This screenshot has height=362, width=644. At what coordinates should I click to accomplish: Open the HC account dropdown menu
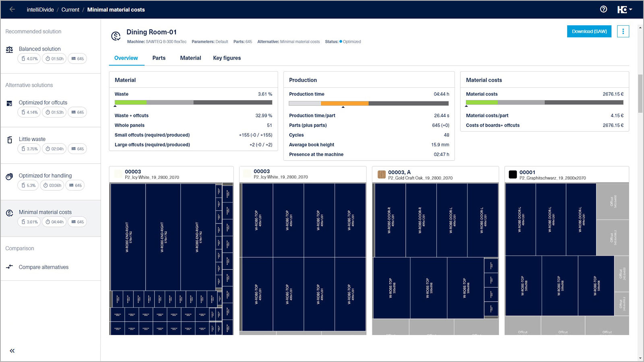[624, 9]
